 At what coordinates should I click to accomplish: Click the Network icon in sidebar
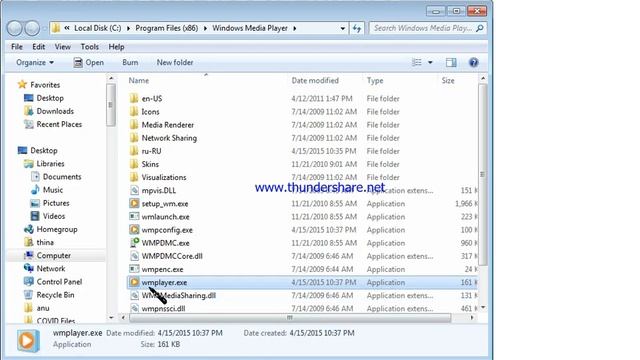28,268
